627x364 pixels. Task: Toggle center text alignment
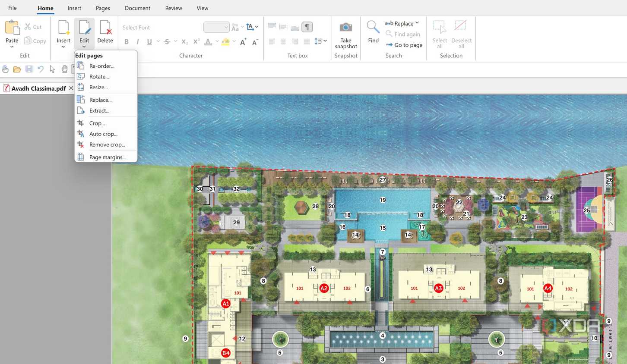tap(283, 41)
